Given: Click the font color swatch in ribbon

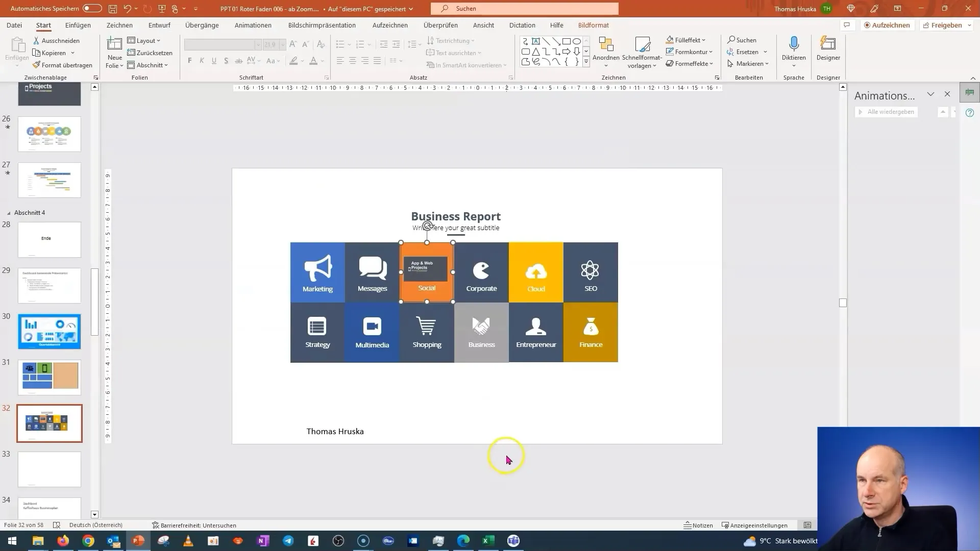Looking at the screenshot, I should click(314, 61).
